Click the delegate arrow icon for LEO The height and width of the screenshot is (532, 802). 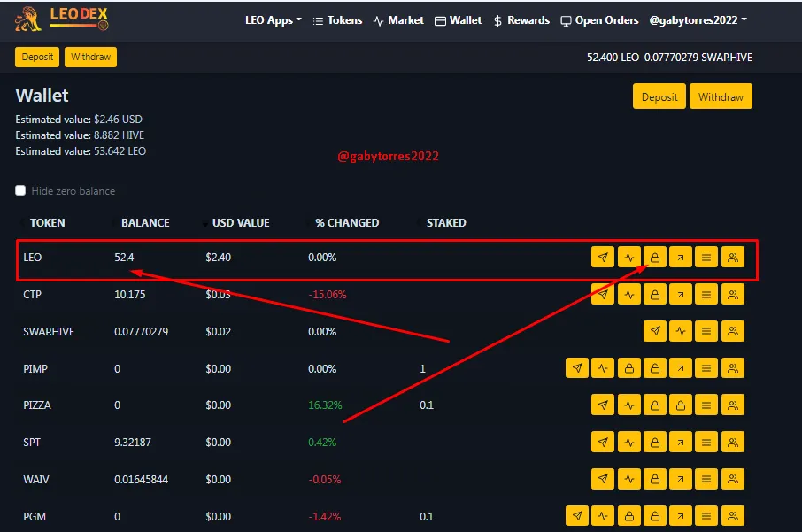[x=680, y=257]
